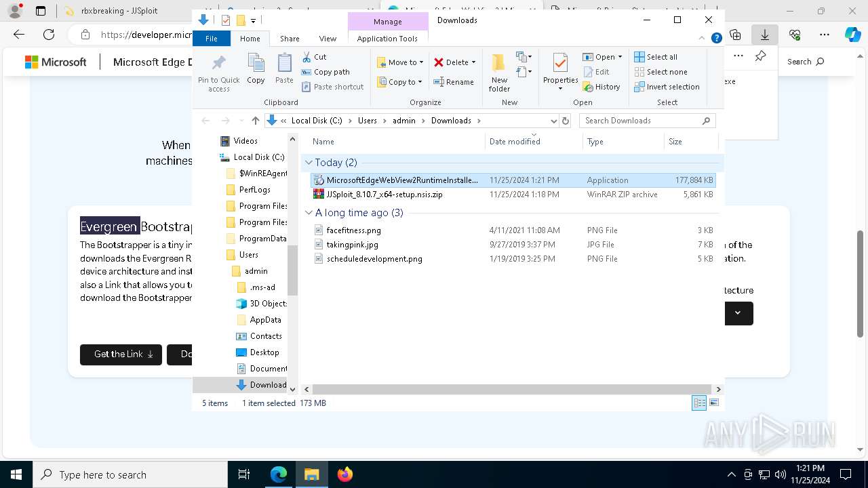Click the Rename command

coord(454,82)
